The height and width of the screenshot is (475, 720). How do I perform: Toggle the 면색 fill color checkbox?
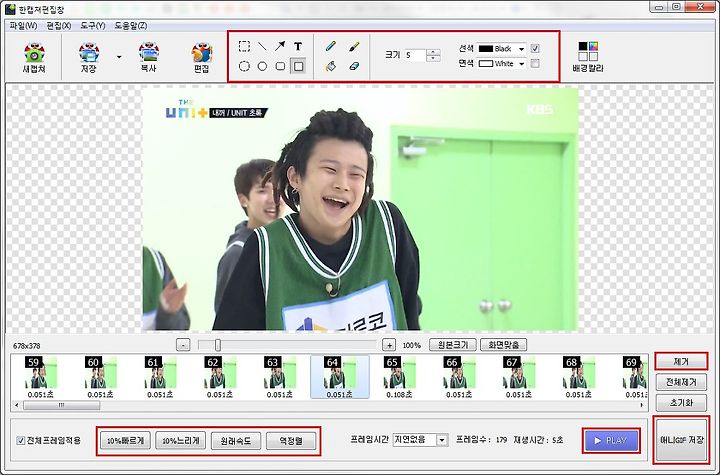click(535, 63)
